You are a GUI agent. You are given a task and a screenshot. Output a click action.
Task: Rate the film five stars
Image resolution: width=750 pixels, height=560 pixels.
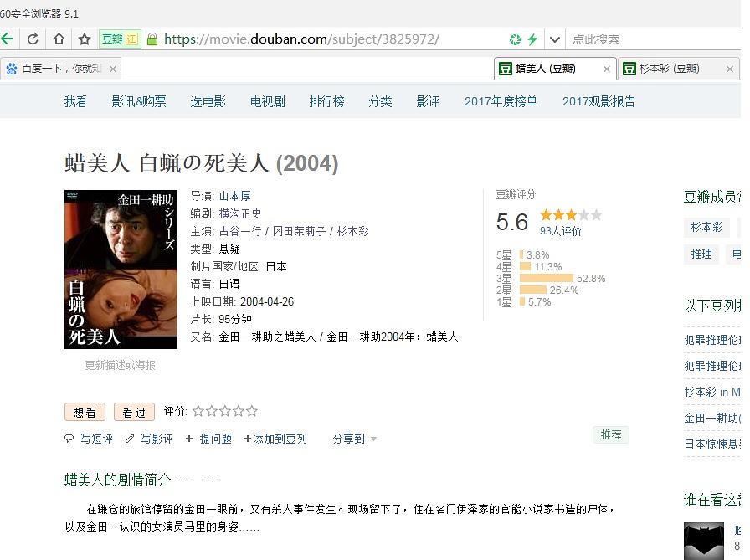pos(252,411)
